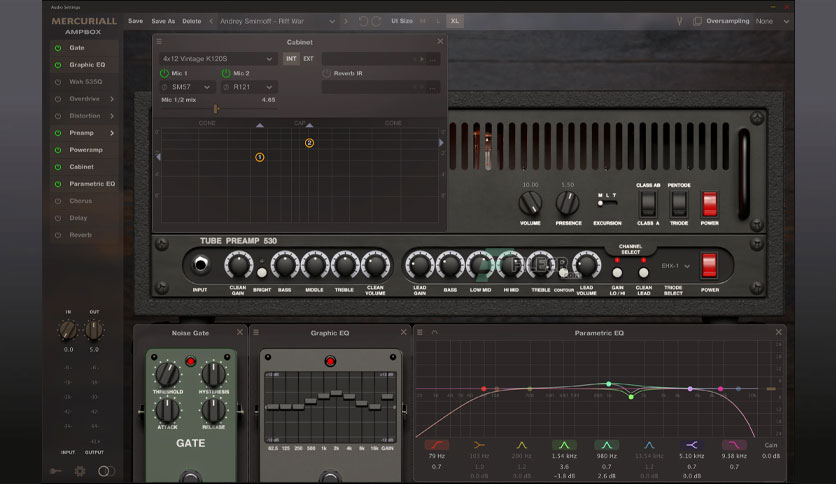Open the Poweramp item in the sidebar
Viewport: 836px width, 484px height.
[x=86, y=150]
